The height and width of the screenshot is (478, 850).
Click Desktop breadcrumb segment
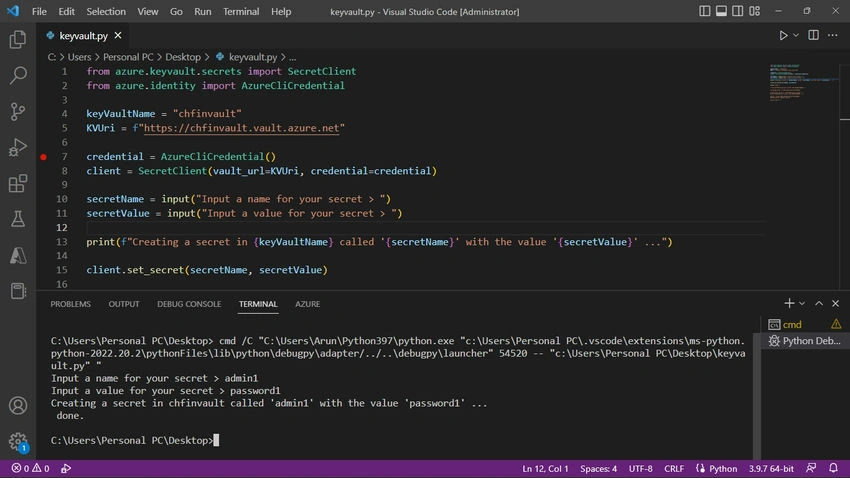click(x=183, y=57)
